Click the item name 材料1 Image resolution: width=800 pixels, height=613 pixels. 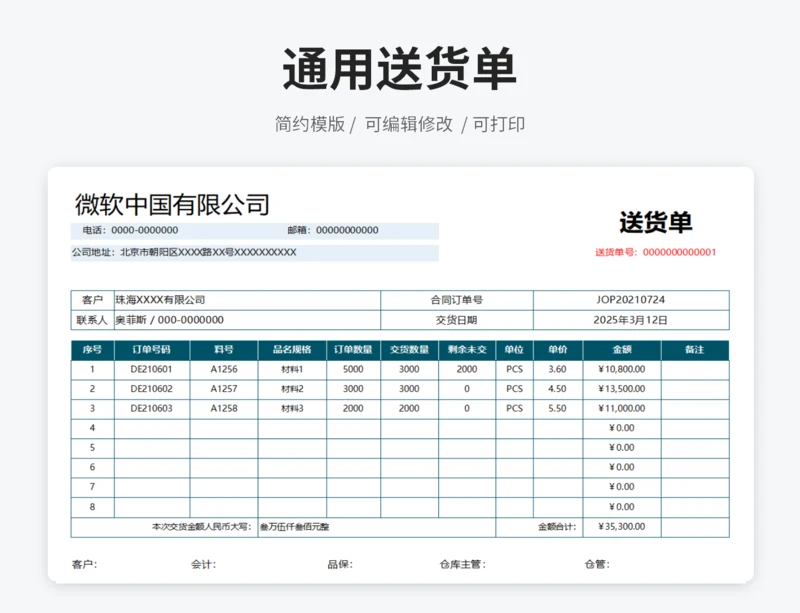(292, 370)
